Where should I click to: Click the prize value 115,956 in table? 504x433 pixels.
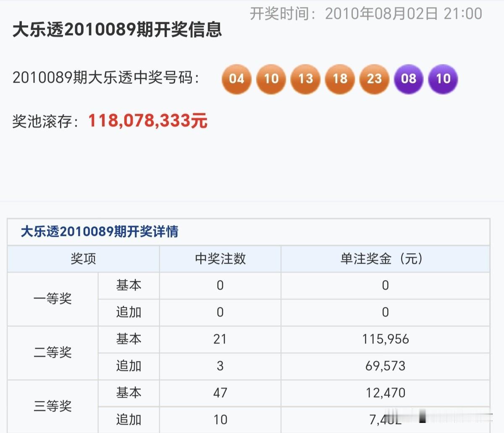(x=384, y=340)
